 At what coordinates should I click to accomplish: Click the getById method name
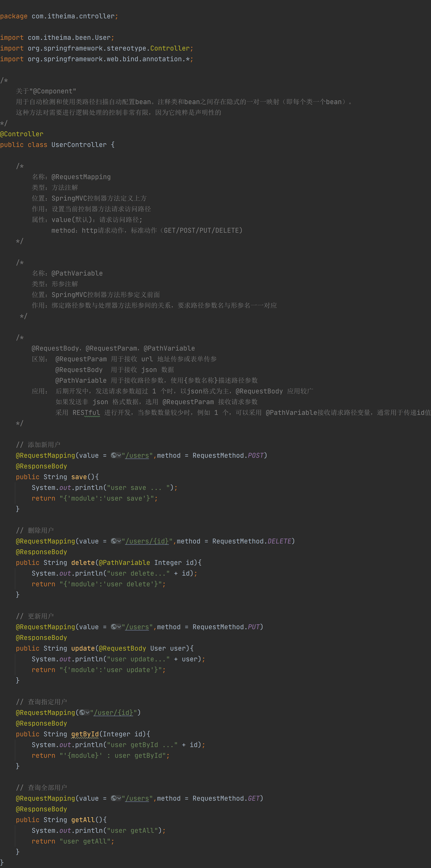point(85,734)
